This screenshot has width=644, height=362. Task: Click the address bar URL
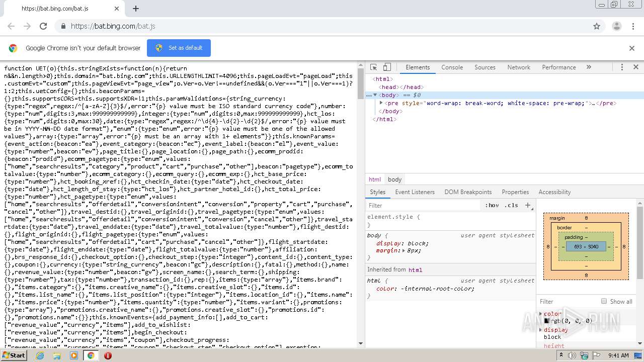(113, 26)
